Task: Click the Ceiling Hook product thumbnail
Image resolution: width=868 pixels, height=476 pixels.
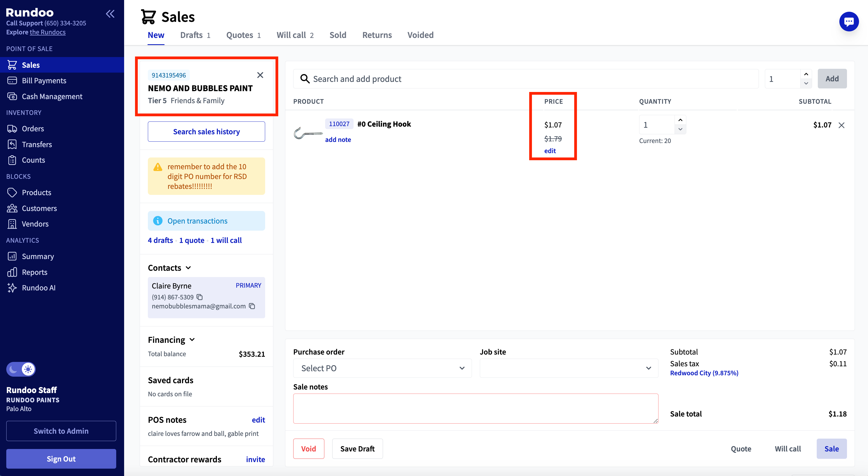Action: click(x=308, y=133)
